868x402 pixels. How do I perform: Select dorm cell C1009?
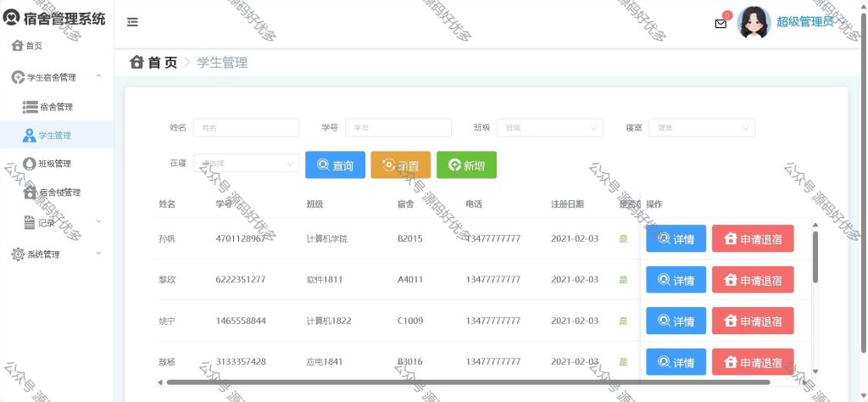tap(410, 321)
